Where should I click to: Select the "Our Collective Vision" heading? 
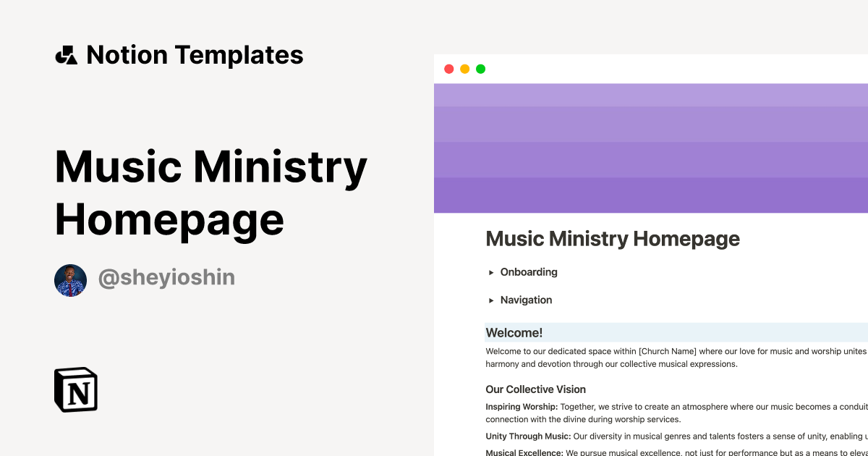535,389
